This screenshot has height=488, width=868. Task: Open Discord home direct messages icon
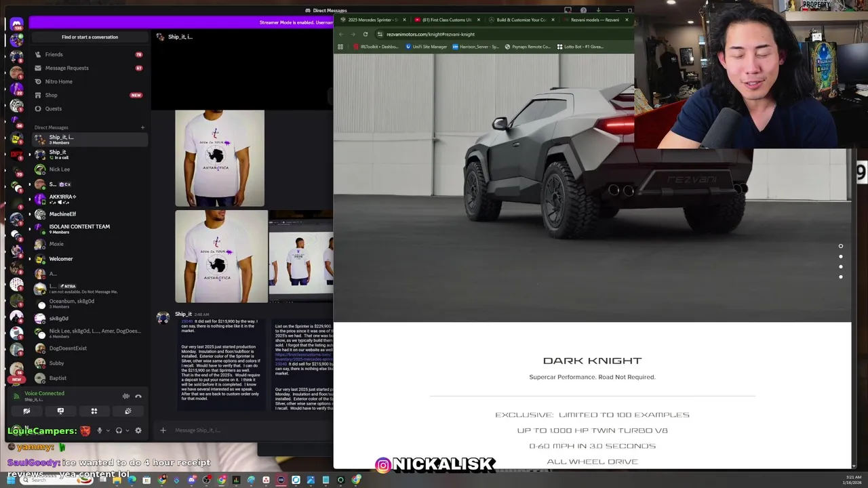pos(16,24)
